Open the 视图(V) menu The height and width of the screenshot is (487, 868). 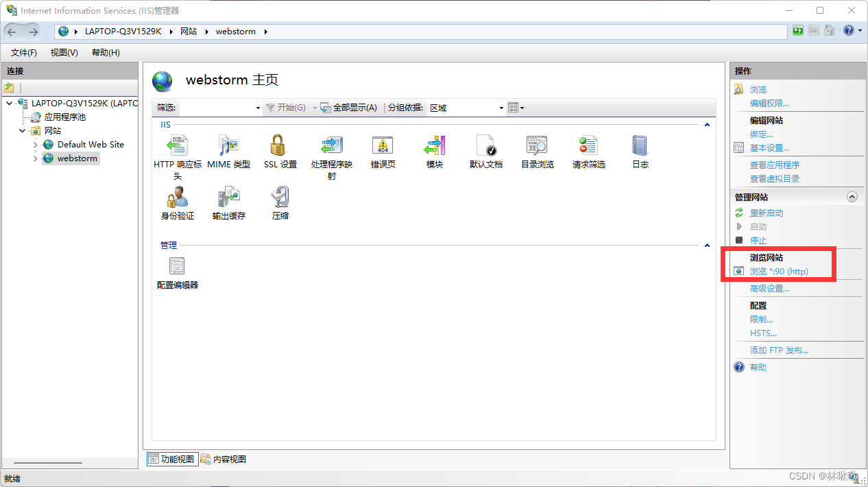click(64, 53)
